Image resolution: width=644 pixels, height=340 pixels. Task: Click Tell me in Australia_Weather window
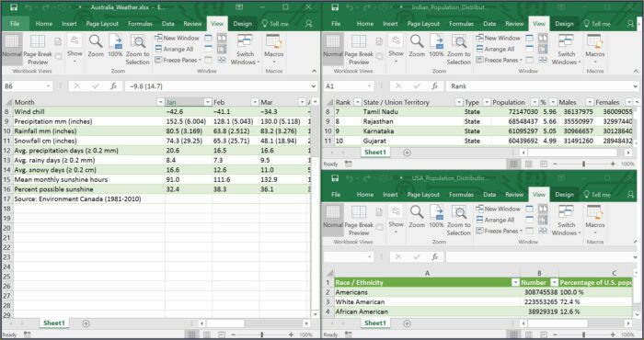point(276,24)
